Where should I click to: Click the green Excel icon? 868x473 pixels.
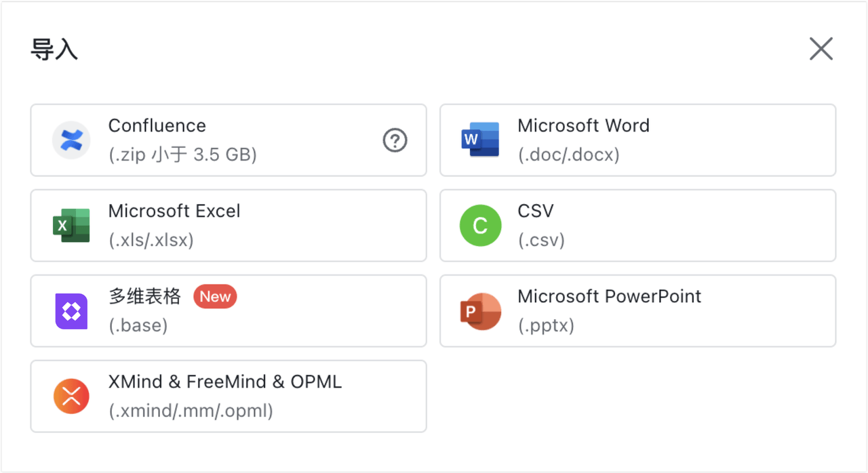click(x=71, y=226)
